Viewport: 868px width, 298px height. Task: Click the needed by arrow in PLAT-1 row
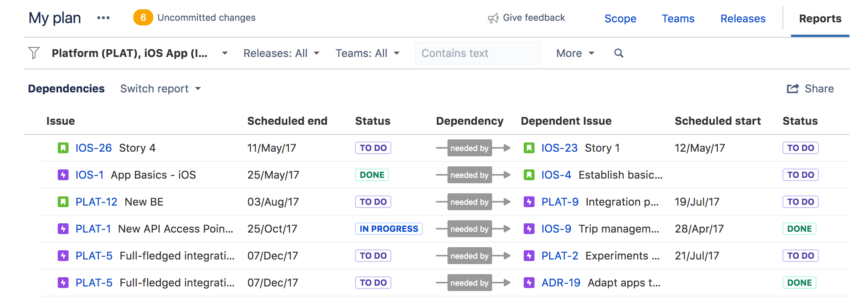coord(473,229)
